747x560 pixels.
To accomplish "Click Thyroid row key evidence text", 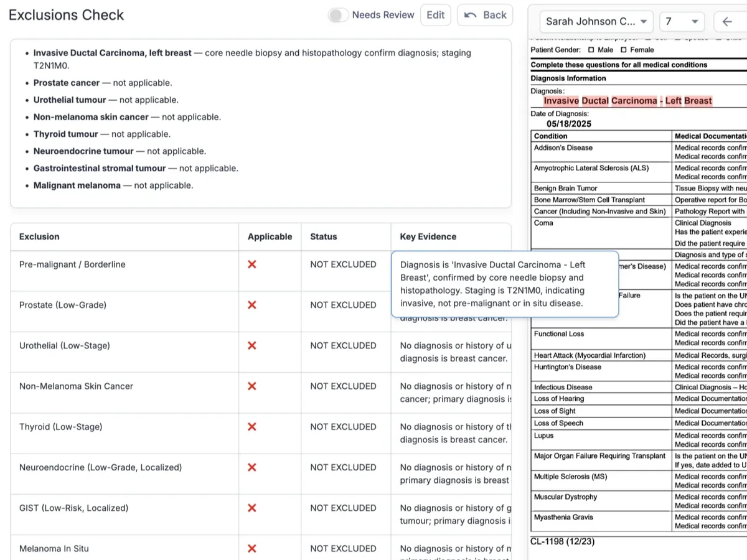I will coord(456,433).
